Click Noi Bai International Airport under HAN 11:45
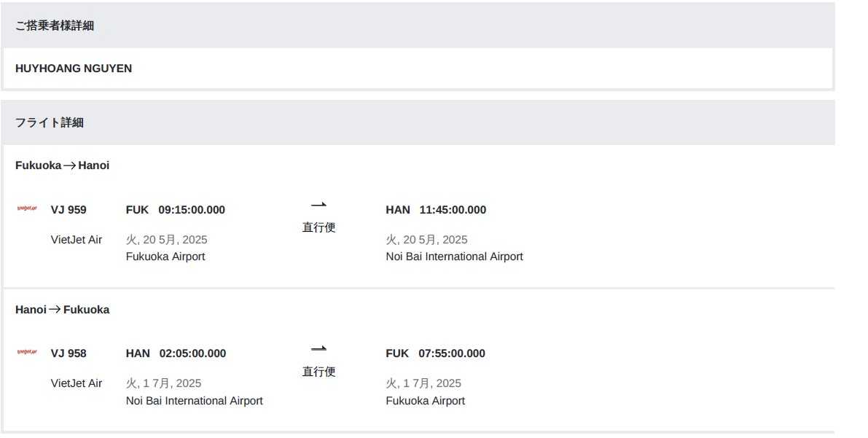868x438 pixels. point(454,257)
